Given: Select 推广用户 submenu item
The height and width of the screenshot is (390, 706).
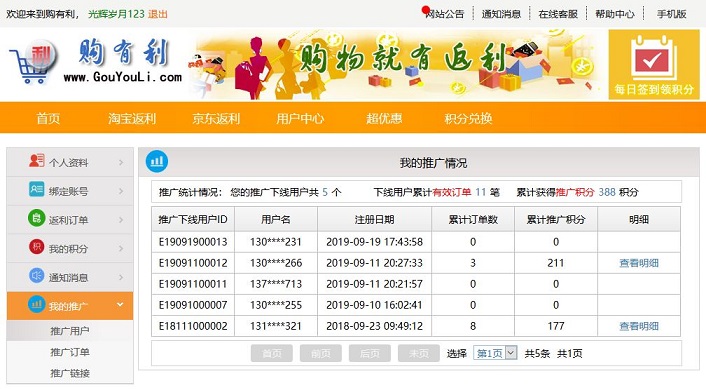Looking at the screenshot, I should [x=70, y=331].
